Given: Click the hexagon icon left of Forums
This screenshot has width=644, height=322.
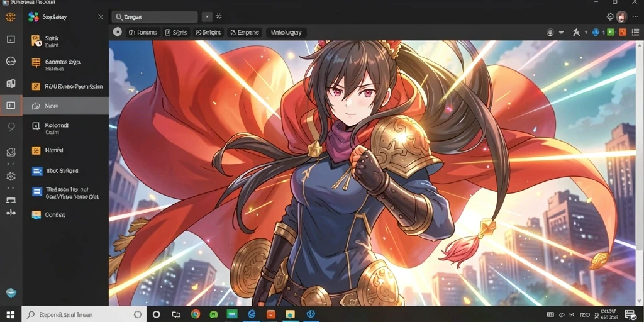Looking at the screenshot, I should [118, 32].
